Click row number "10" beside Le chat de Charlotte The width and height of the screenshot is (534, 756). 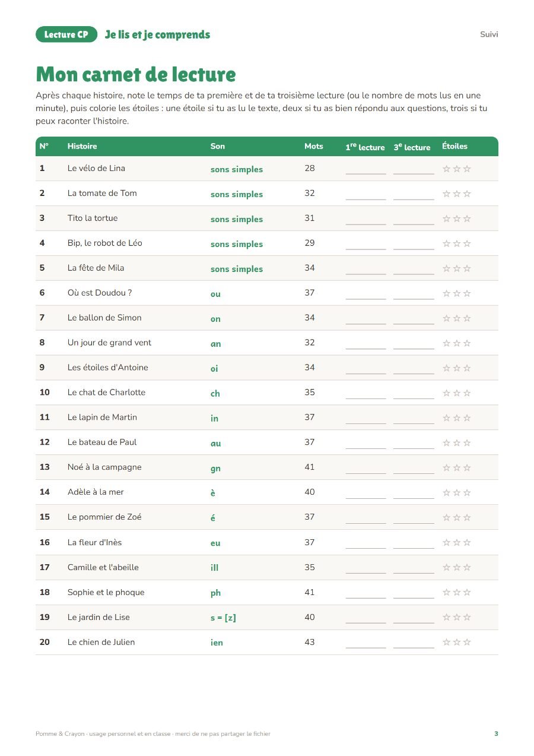tap(44, 393)
